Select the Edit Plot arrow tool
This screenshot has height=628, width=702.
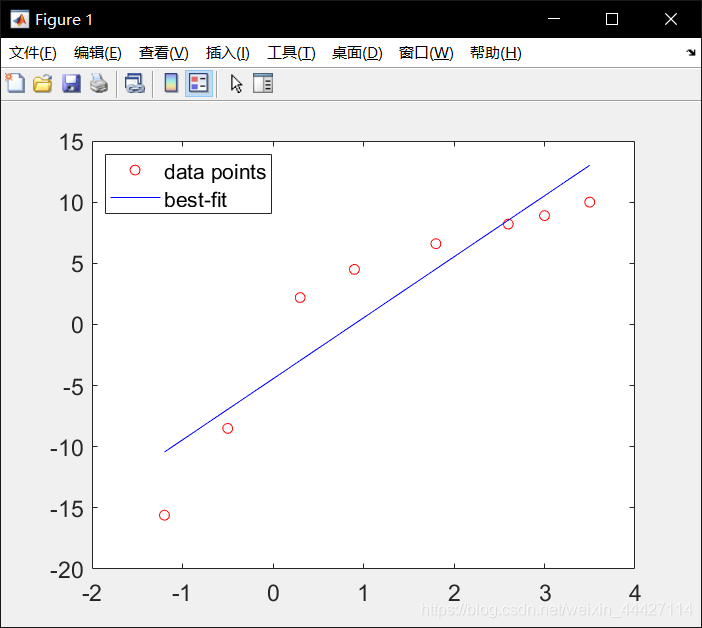click(x=236, y=84)
